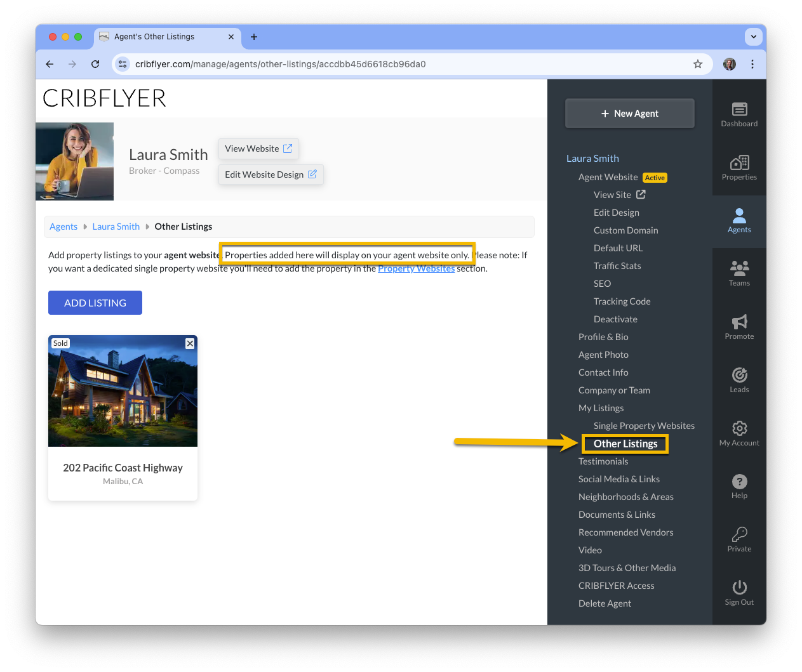
Task: Open Social Media & Links menu item
Action: [x=619, y=479]
